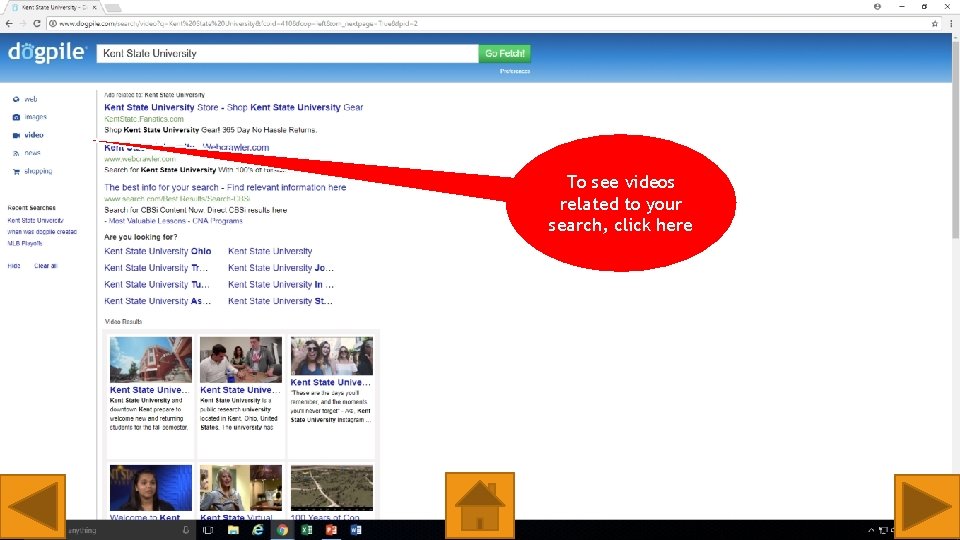Switch to video search results
960x540 pixels.
tap(34, 135)
